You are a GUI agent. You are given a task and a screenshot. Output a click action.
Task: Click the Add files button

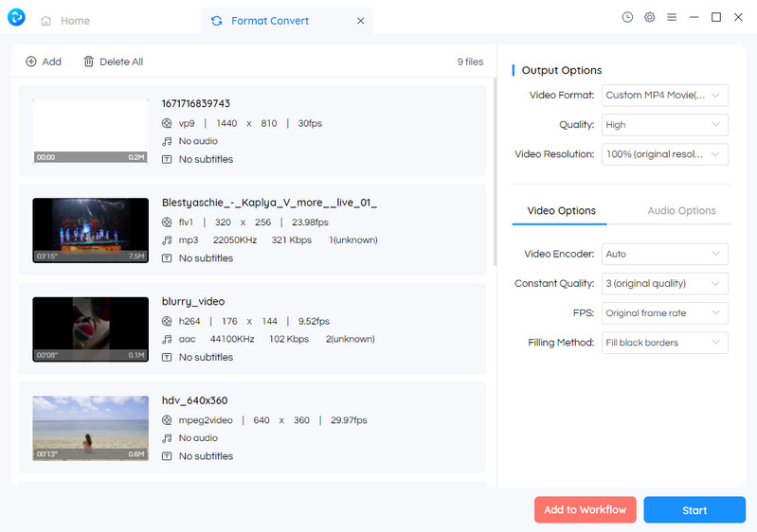tap(44, 62)
